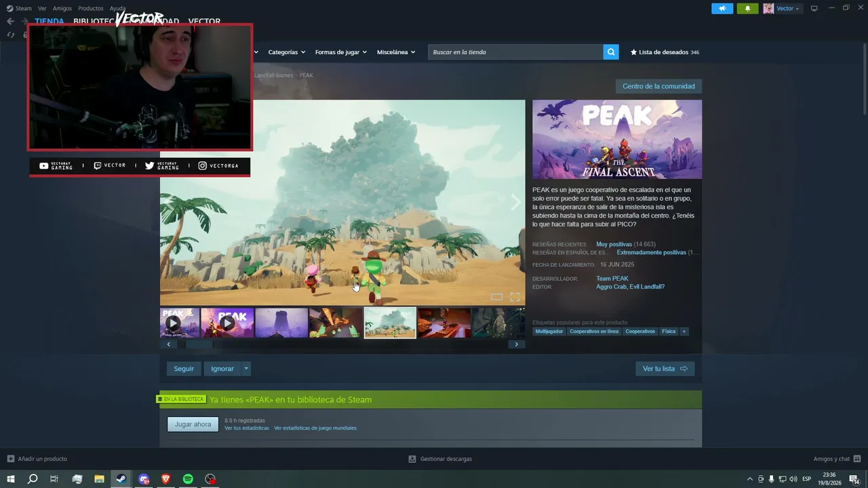The width and height of the screenshot is (868, 488).
Task: Open File Explorer from the taskbar
Action: tap(99, 479)
